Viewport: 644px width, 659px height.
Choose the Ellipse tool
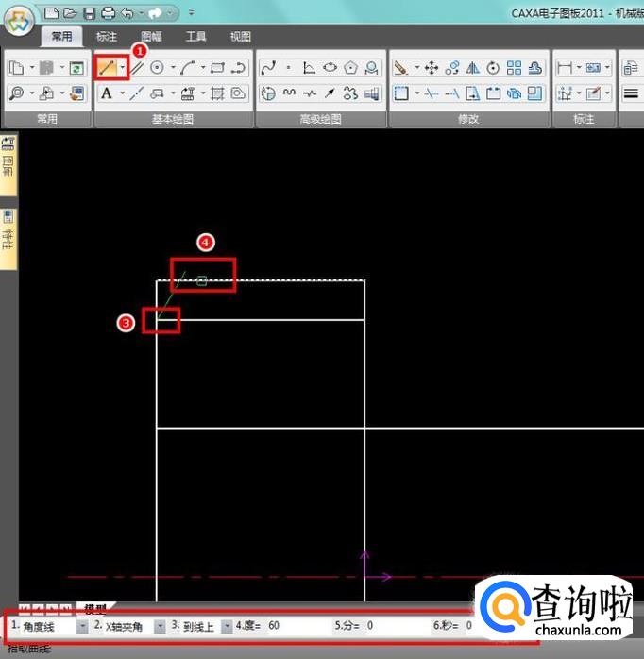(x=330, y=68)
